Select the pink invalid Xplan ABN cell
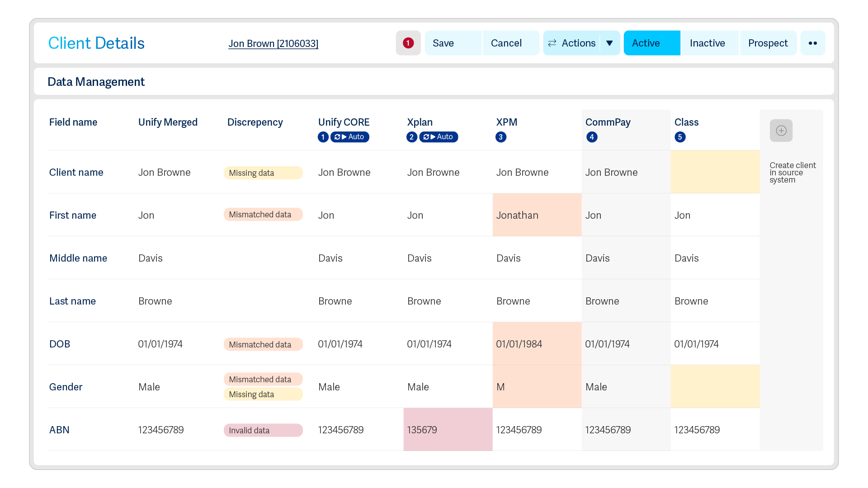Viewport: 868px width, 488px height. click(x=448, y=429)
